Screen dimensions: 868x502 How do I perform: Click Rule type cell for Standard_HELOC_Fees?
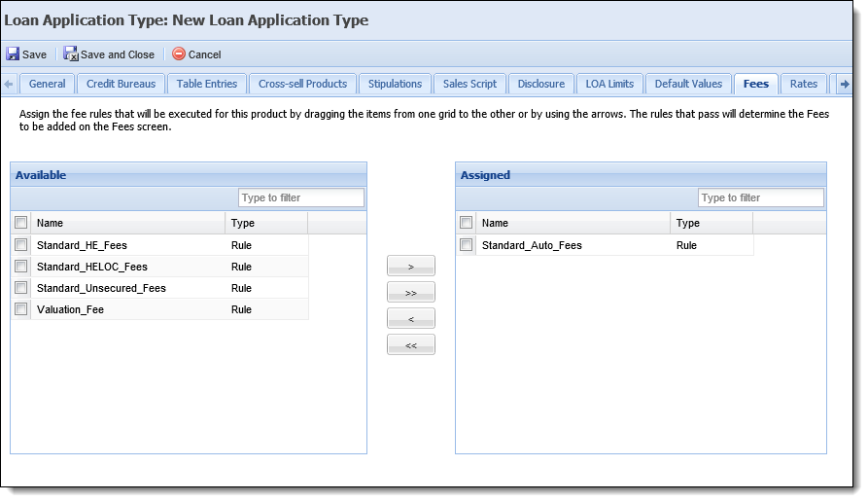(241, 267)
